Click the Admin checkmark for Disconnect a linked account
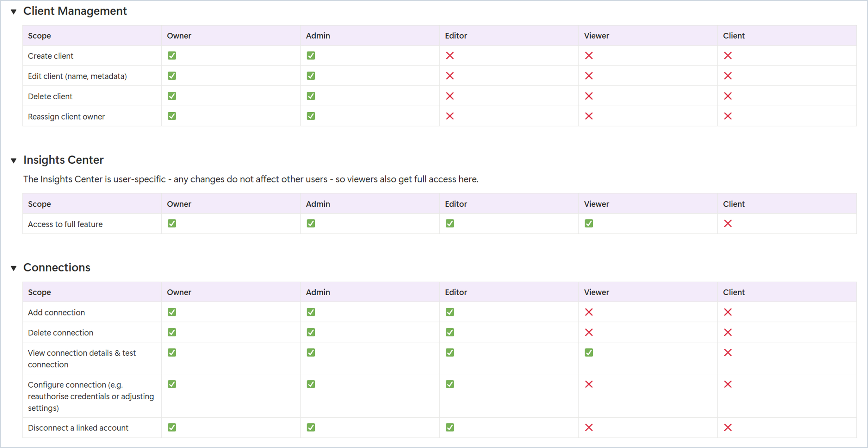Screen dimensions: 868x448 pos(311,427)
